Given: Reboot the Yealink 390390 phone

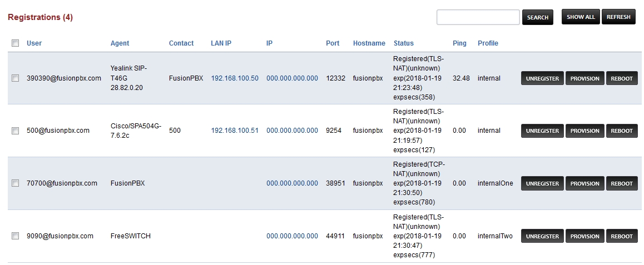Looking at the screenshot, I should pos(622,78).
